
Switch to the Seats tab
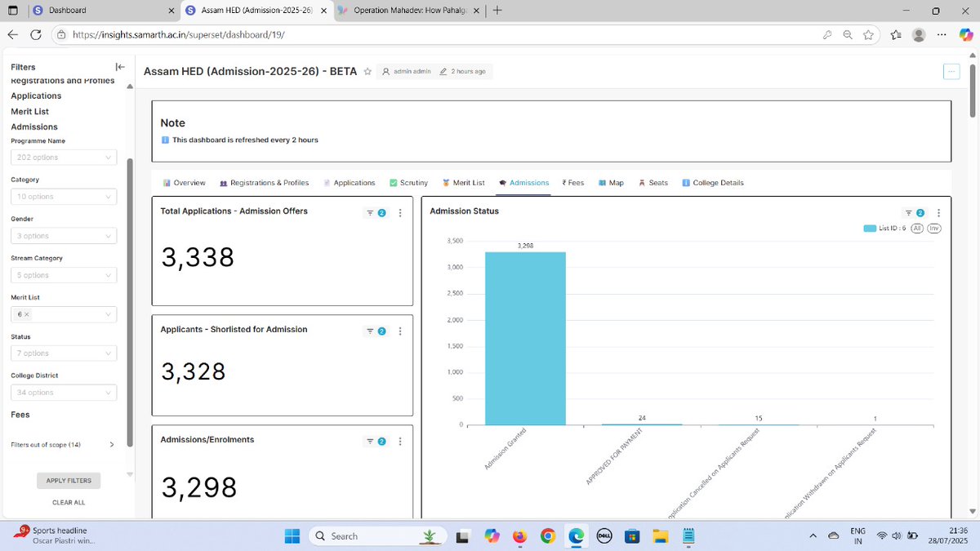pyautogui.click(x=653, y=183)
